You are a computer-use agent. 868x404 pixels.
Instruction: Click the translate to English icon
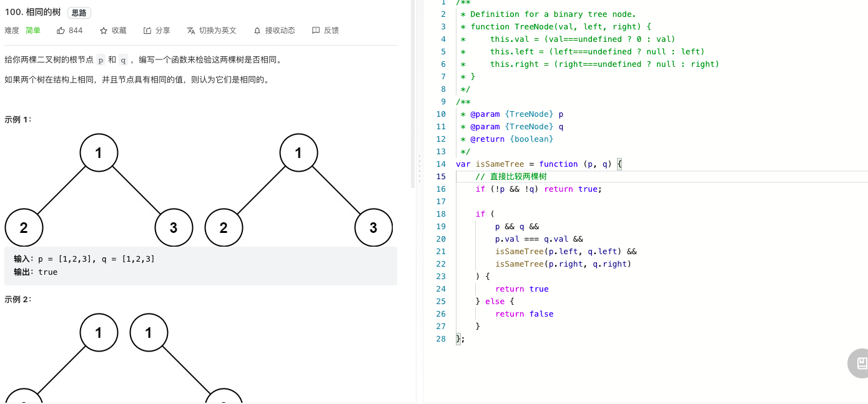[x=191, y=30]
